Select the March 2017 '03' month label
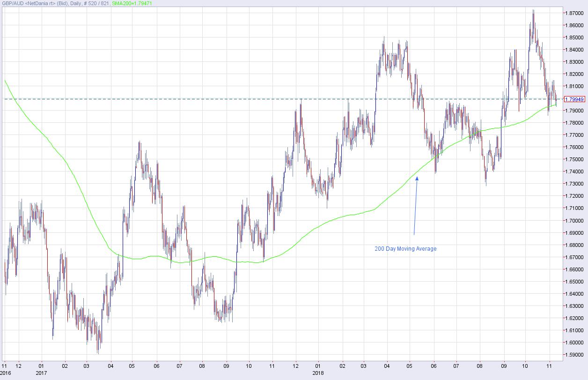Viewport: 588px width, 380px height. (87, 366)
